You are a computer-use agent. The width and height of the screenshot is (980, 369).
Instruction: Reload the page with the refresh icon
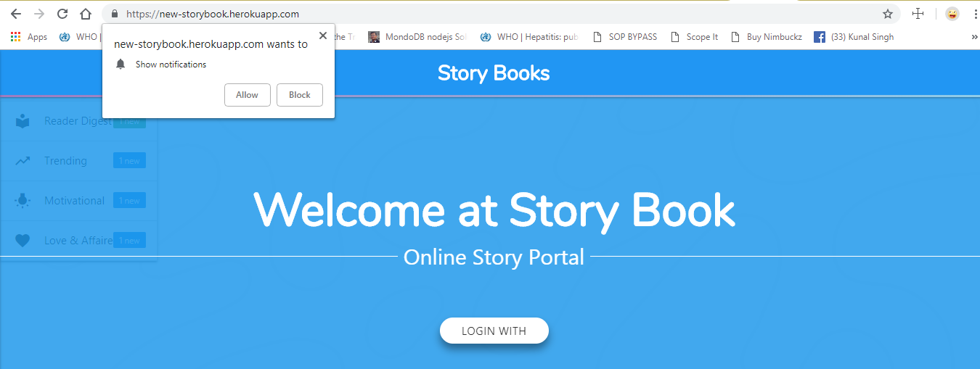62,14
